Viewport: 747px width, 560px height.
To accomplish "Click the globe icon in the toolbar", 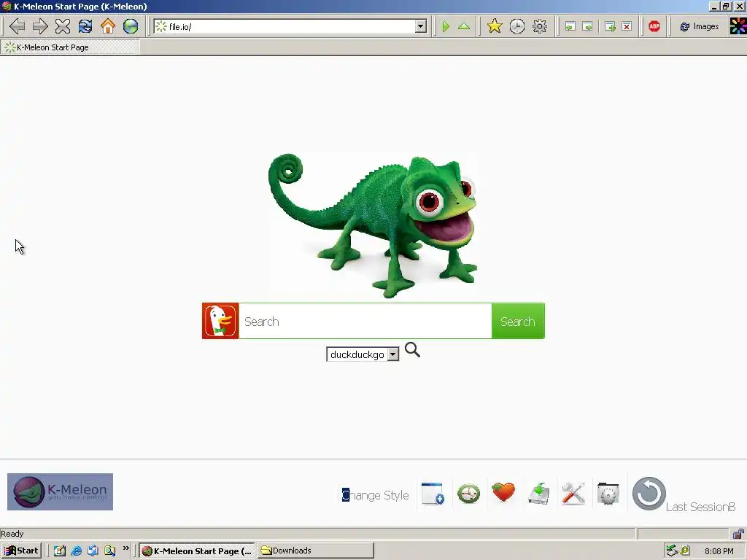I will 131,26.
